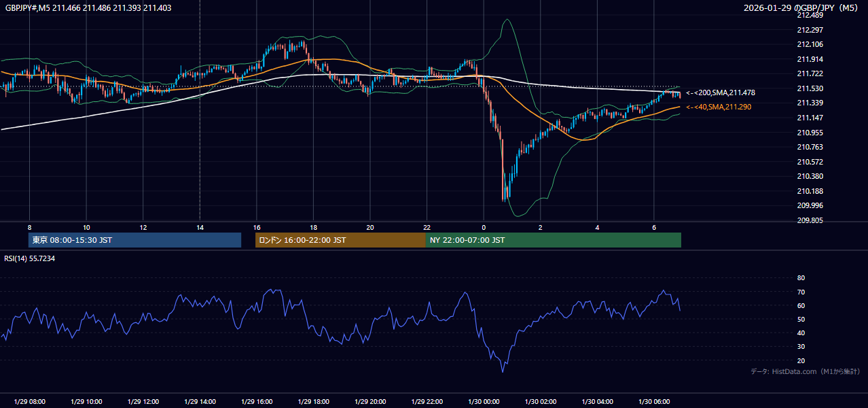Image resolution: width=868 pixels, height=408 pixels.
Task: Click the 200 SMA label reading 211.478
Action: click(x=720, y=92)
